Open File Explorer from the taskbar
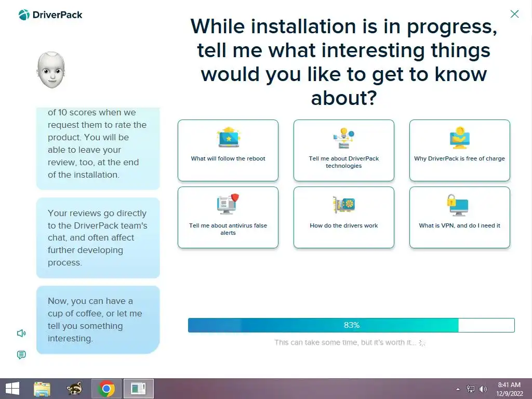Image resolution: width=532 pixels, height=399 pixels. tap(42, 389)
